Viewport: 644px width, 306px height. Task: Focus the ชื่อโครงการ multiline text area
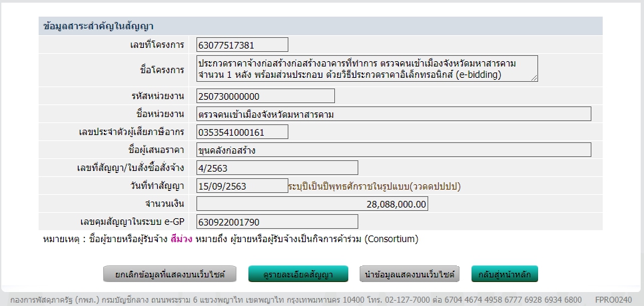366,69
